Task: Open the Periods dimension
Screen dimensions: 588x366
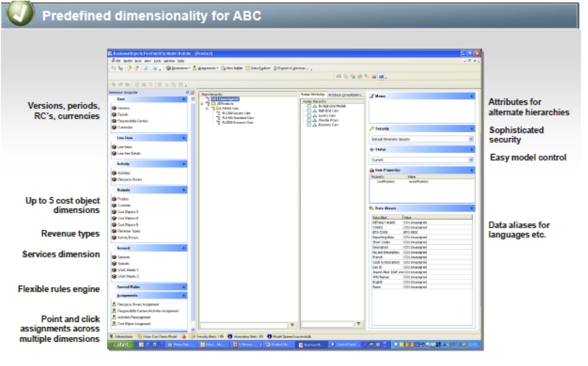Action: [x=120, y=114]
